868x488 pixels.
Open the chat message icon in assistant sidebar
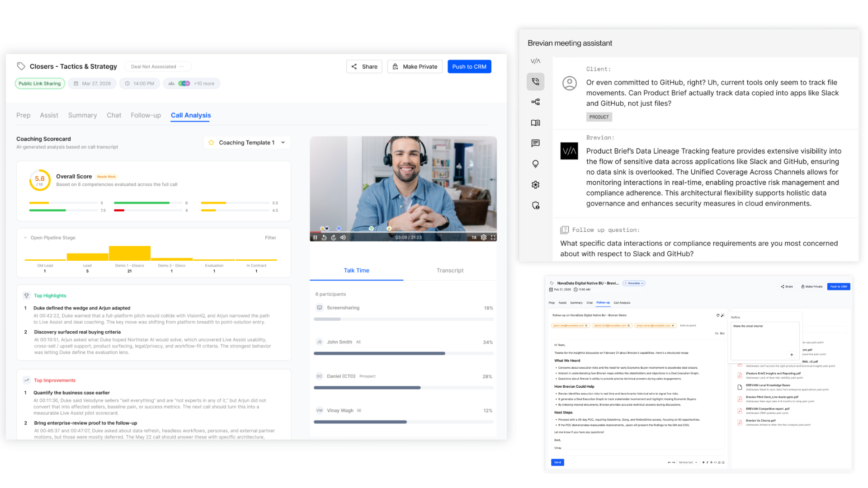[535, 143]
